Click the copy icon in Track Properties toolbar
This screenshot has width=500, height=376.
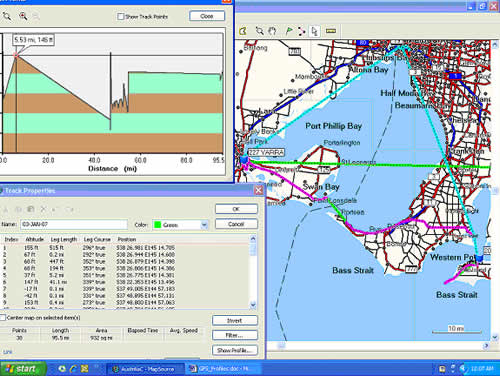[18, 209]
